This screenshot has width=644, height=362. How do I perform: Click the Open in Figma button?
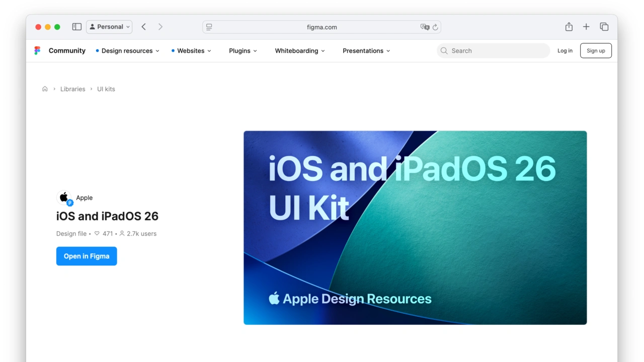pyautogui.click(x=87, y=256)
